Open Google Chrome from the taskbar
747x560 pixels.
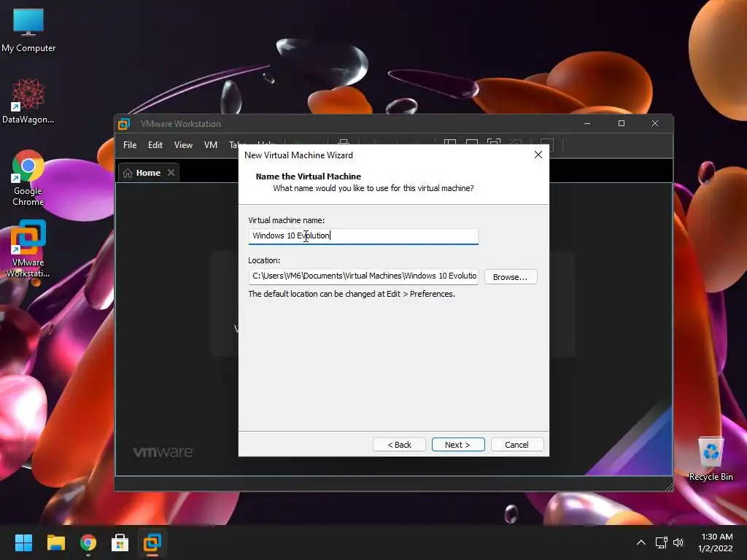pos(88,542)
